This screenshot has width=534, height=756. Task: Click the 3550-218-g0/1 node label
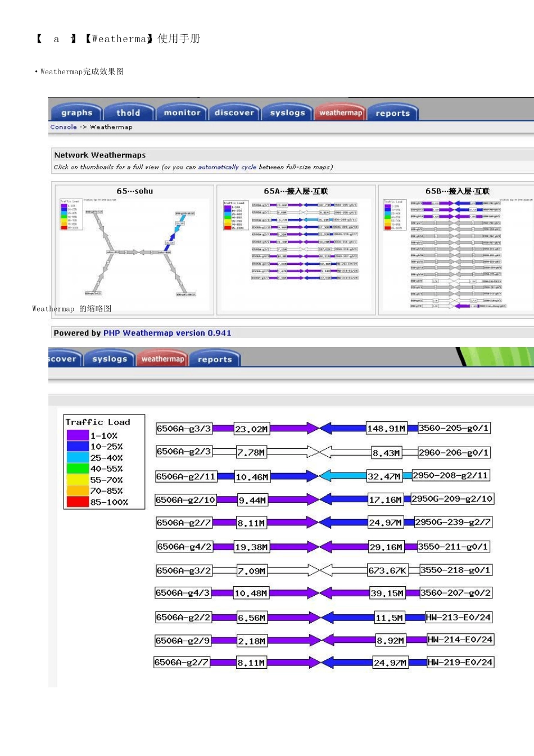[456, 570]
